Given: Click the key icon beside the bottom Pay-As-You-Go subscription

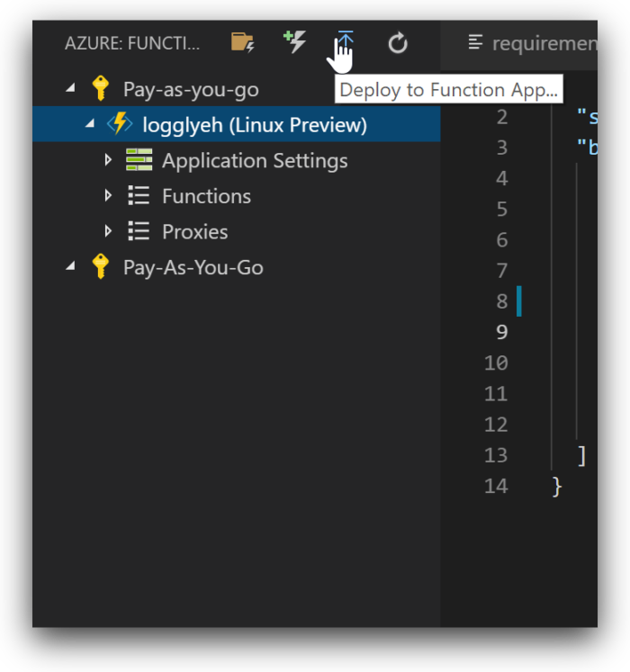Looking at the screenshot, I should [101, 267].
